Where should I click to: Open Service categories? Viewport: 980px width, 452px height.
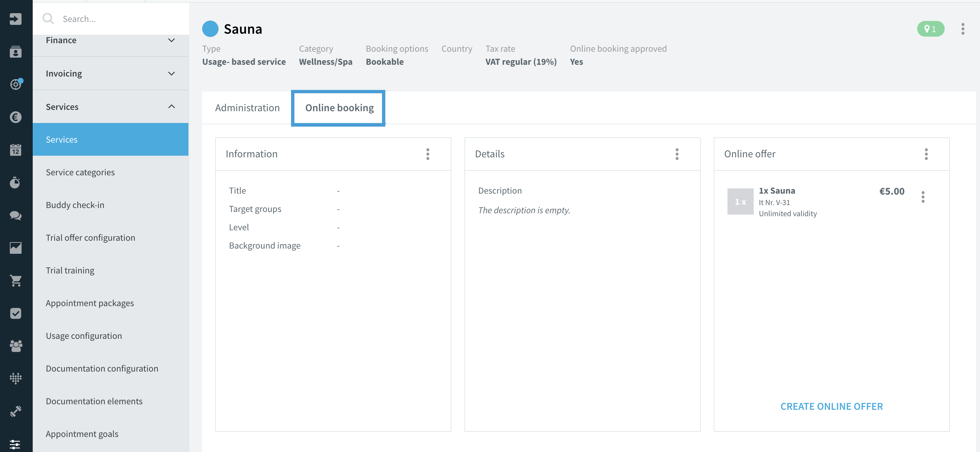coord(111,172)
